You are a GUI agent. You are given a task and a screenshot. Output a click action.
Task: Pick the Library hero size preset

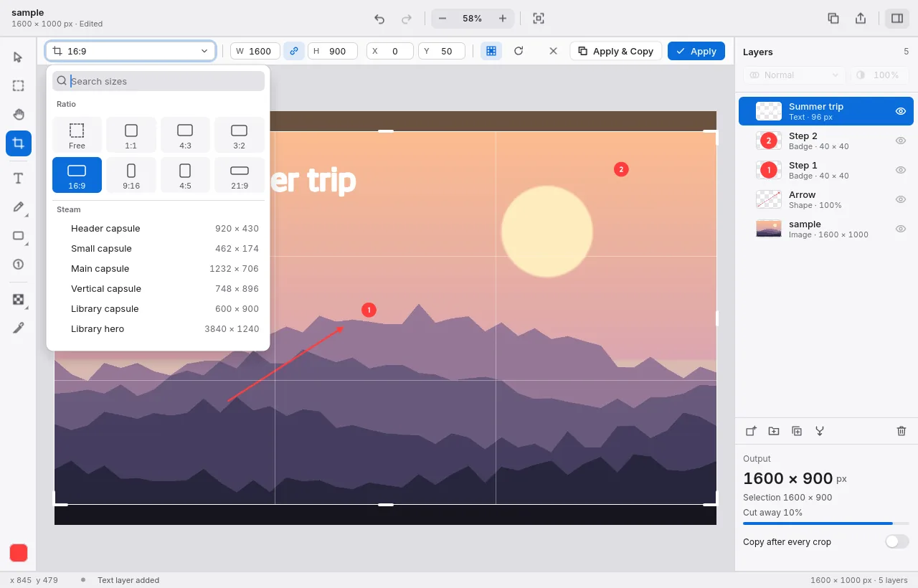tap(158, 328)
